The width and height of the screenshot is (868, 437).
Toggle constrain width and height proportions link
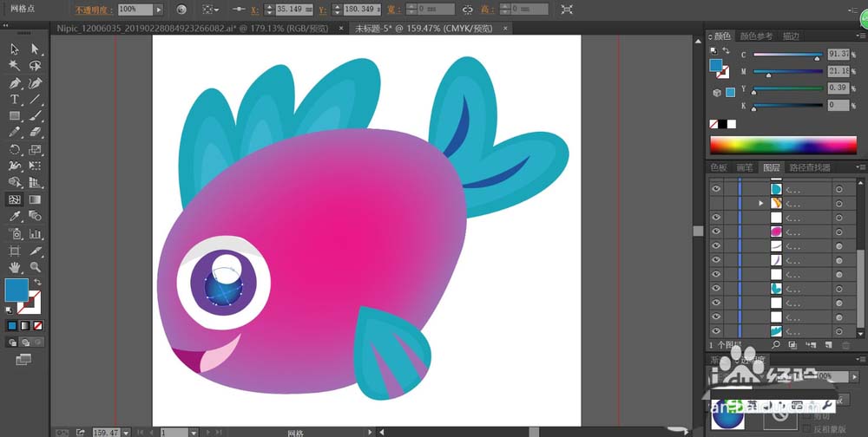(x=468, y=10)
